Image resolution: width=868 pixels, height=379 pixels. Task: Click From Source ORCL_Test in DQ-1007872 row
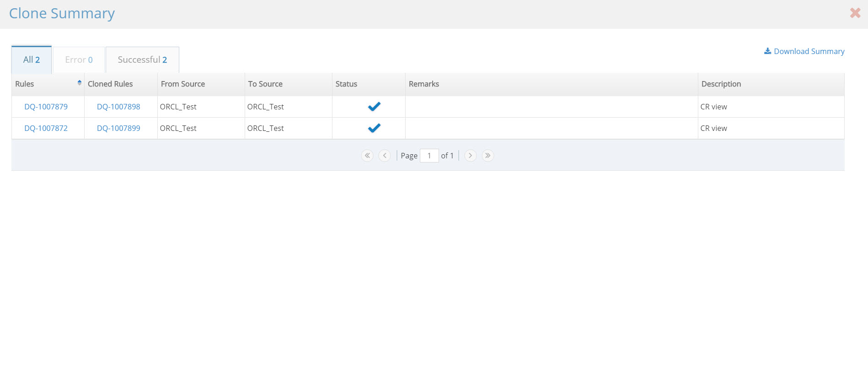pos(178,128)
